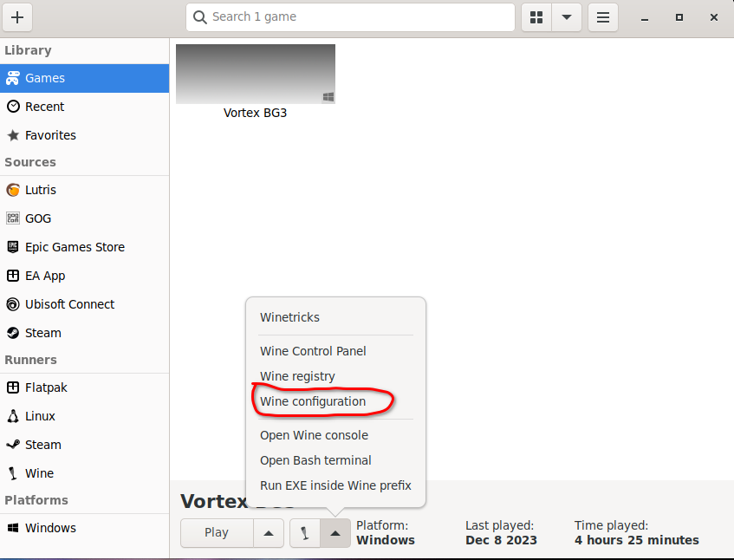Click the 4 hours 25 minutes value
734x560 pixels.
pos(637,540)
